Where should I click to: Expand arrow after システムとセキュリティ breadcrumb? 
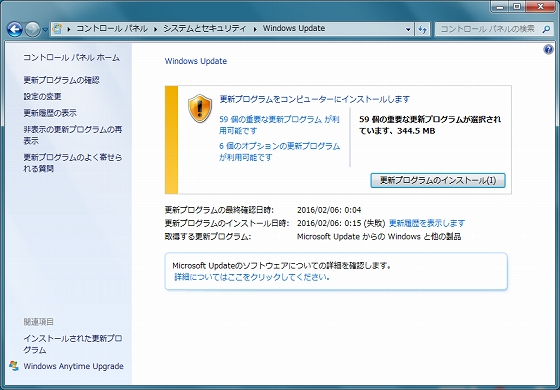tap(255, 29)
